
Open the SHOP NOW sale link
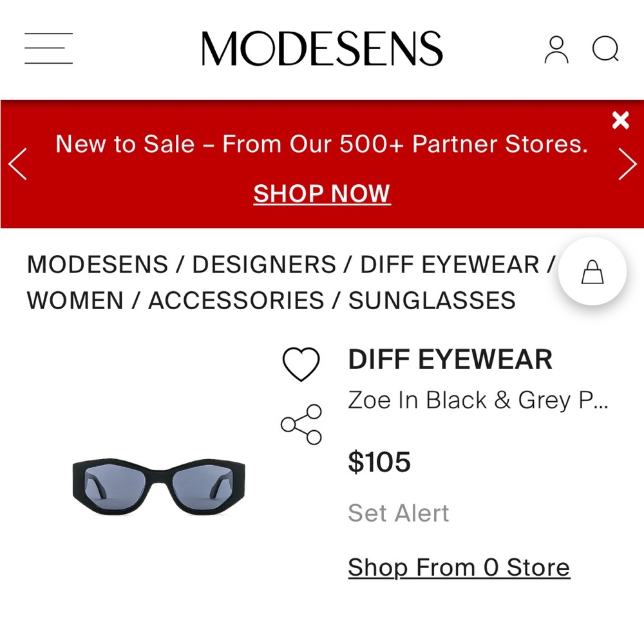[321, 193]
